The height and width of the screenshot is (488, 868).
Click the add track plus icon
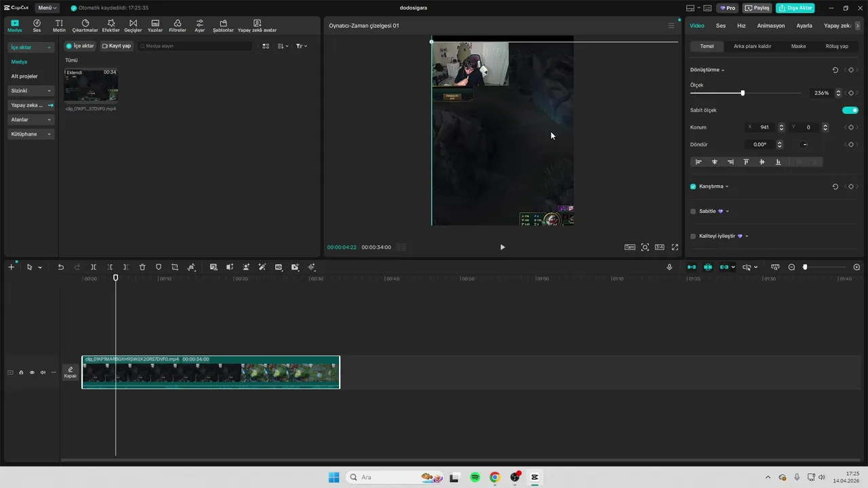pyautogui.click(x=11, y=267)
